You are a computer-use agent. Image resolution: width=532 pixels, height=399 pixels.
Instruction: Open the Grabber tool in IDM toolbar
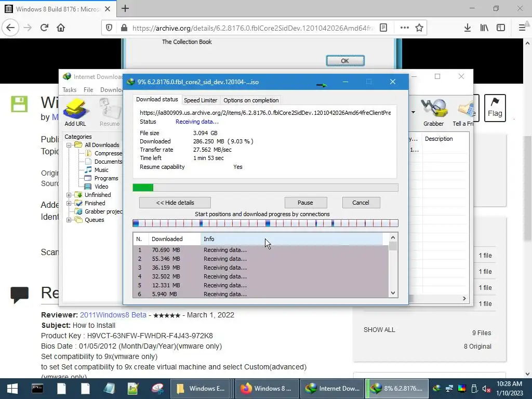433,112
